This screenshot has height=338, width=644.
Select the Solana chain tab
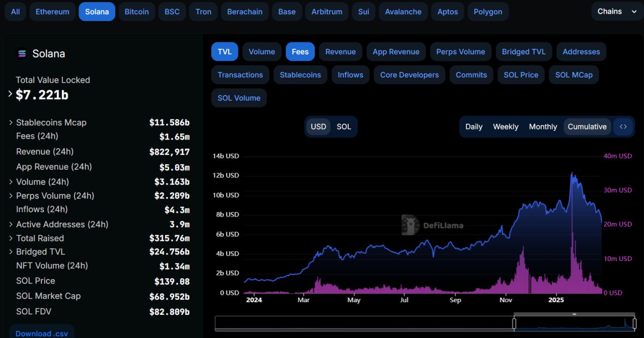pos(97,12)
